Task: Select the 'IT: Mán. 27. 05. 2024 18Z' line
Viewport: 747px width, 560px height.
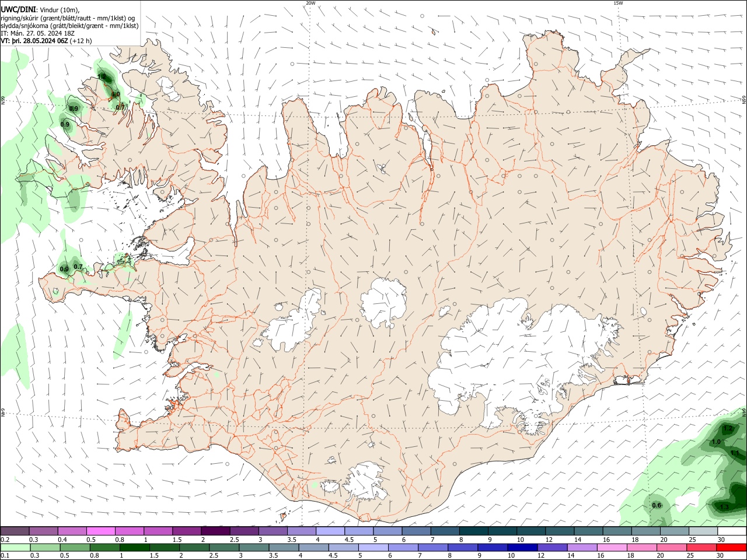Action: [37, 33]
